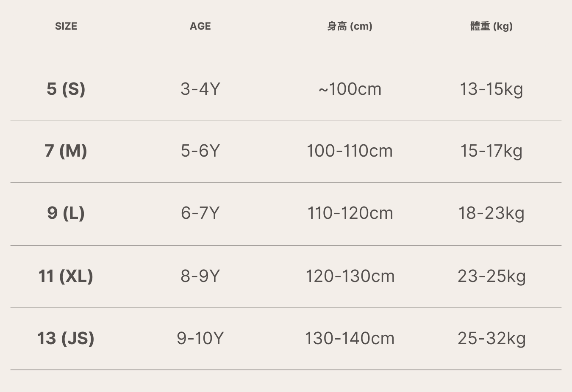Select the 7 (M) size cell
The image size is (572, 392).
click(x=66, y=151)
